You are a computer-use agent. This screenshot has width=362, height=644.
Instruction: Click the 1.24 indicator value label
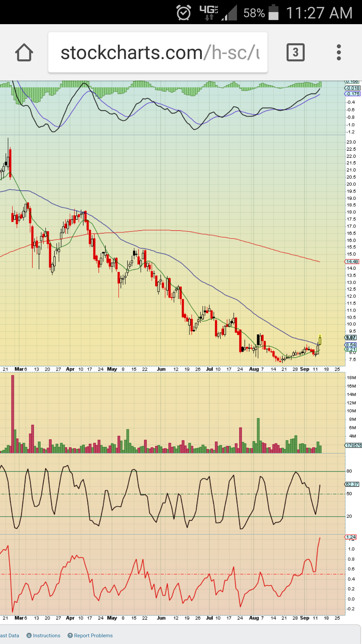pos(351,537)
